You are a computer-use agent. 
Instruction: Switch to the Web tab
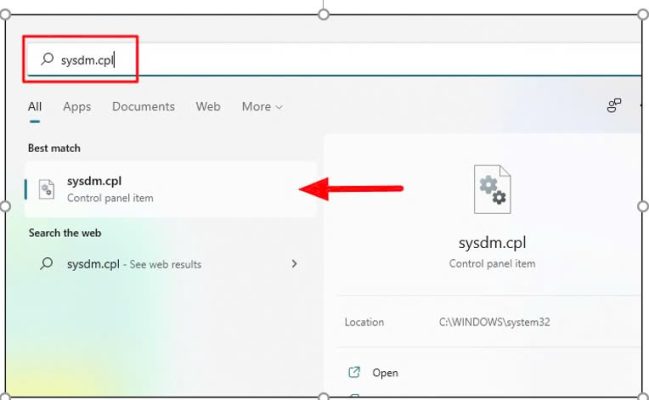pyautogui.click(x=208, y=107)
